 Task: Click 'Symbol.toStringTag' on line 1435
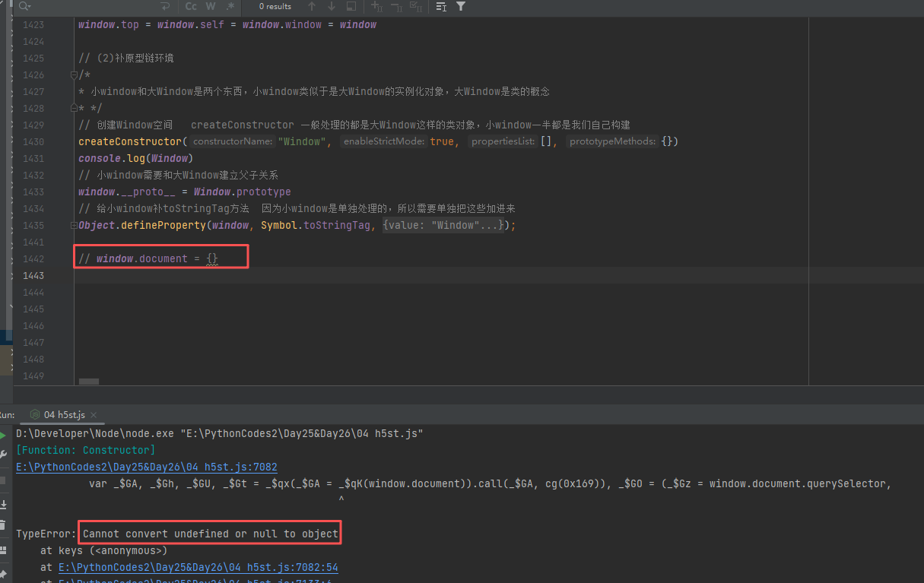click(x=316, y=225)
